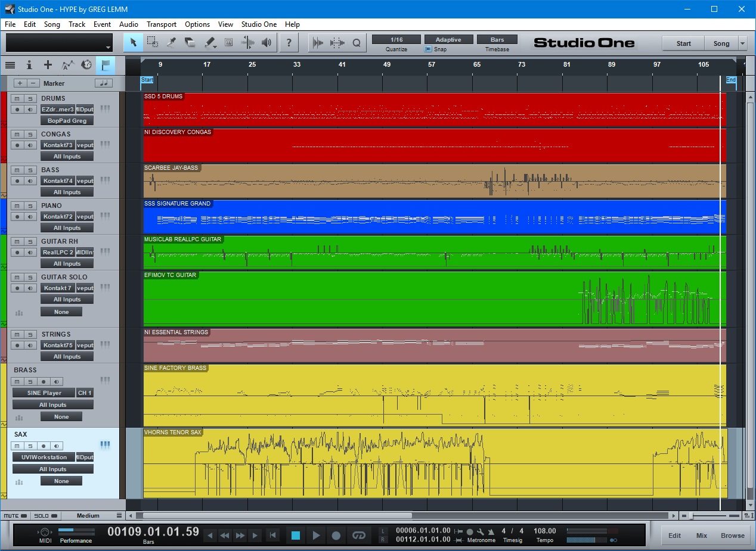Open the tempo track clock icon
Image resolution: width=756 pixels, height=551 pixels.
pos(86,65)
